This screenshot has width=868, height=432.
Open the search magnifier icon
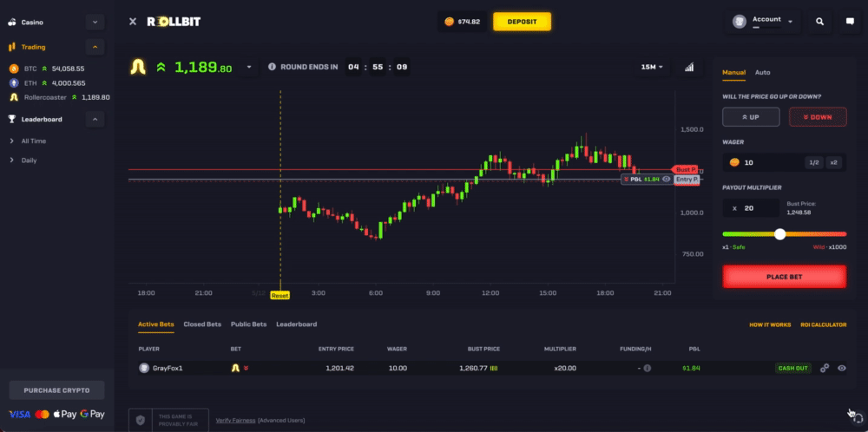tap(820, 22)
